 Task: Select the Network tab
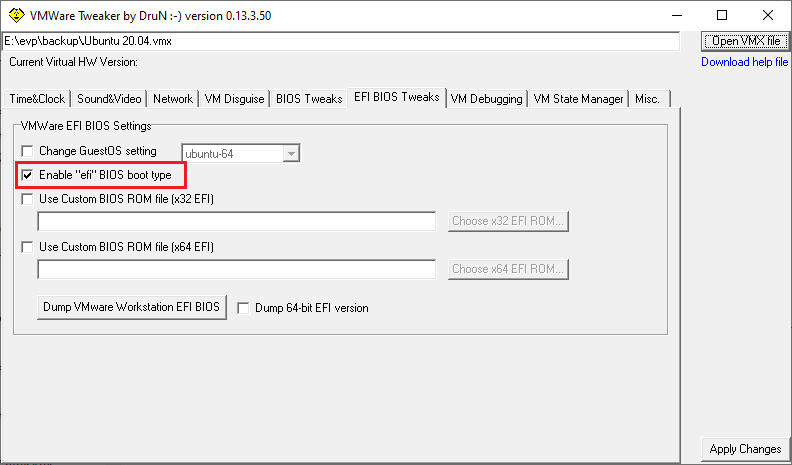click(x=173, y=99)
